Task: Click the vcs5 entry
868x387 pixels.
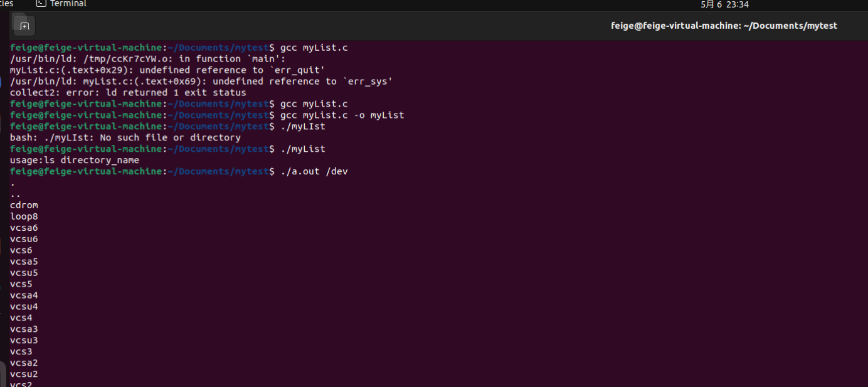Action: click(x=21, y=285)
